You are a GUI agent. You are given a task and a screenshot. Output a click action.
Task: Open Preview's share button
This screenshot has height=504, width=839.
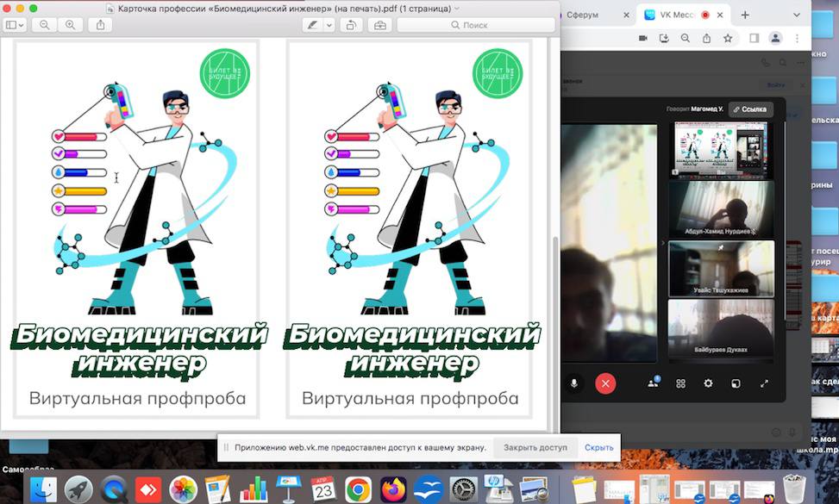pyautogui.click(x=101, y=25)
